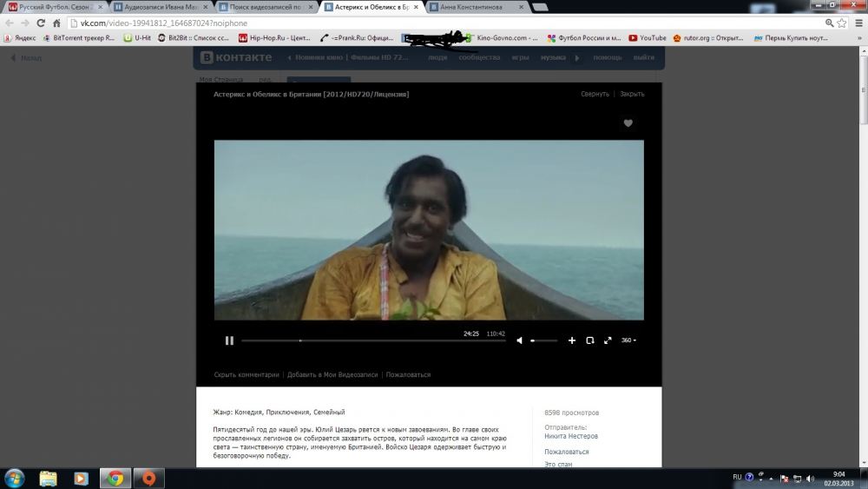Screen dimensions: 868x489
Task: Open Prank.Ru bookmark
Action: (357, 38)
